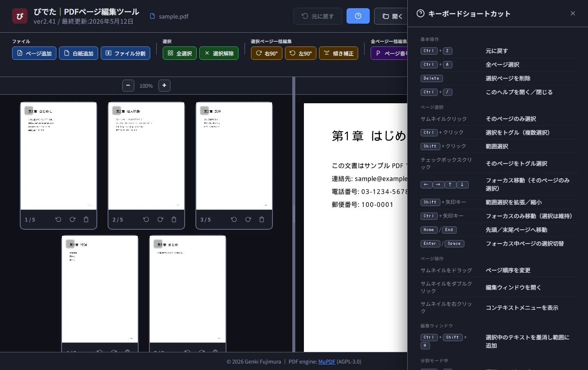Click the 2 / 5 page label
The width and height of the screenshot is (588, 370).
pos(118,220)
